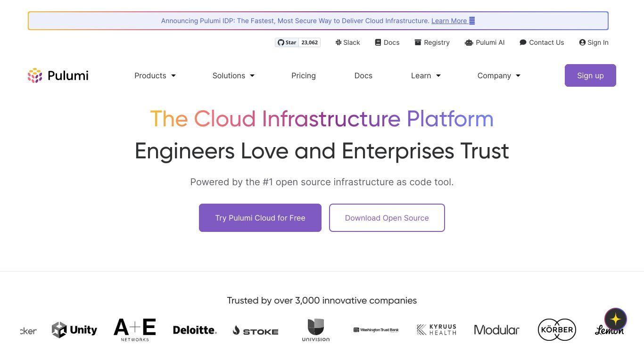Open the Solutions menu label

tap(229, 75)
